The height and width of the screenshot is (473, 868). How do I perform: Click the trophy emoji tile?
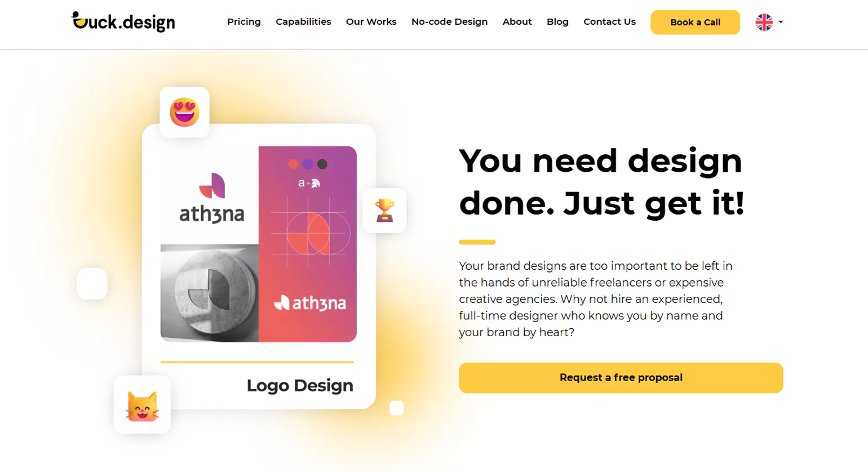pos(384,211)
